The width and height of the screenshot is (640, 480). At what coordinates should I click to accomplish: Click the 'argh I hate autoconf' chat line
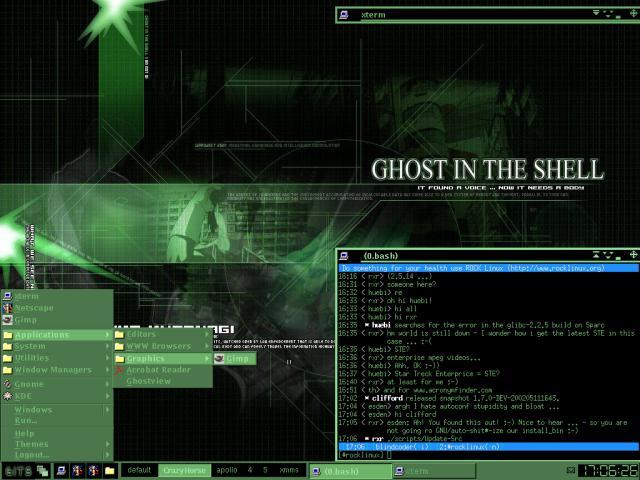pyautogui.click(x=449, y=407)
